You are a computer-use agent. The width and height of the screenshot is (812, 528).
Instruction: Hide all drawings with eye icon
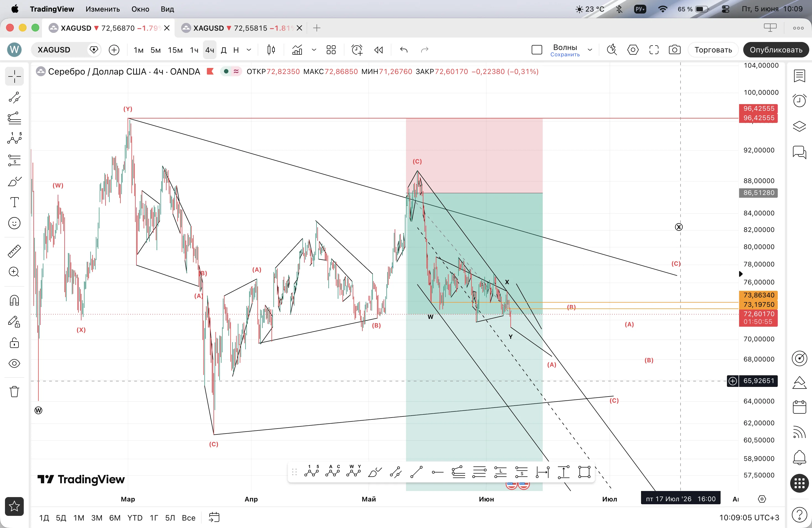point(14,364)
